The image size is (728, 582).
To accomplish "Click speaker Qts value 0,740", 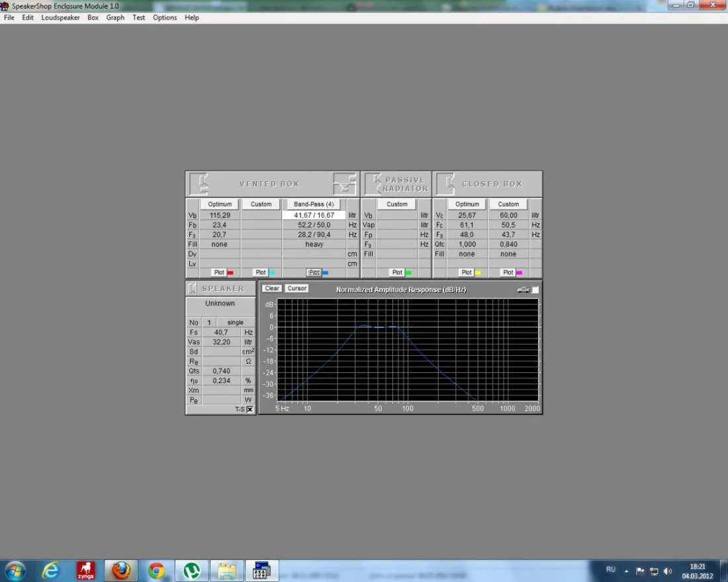I will pyautogui.click(x=221, y=371).
